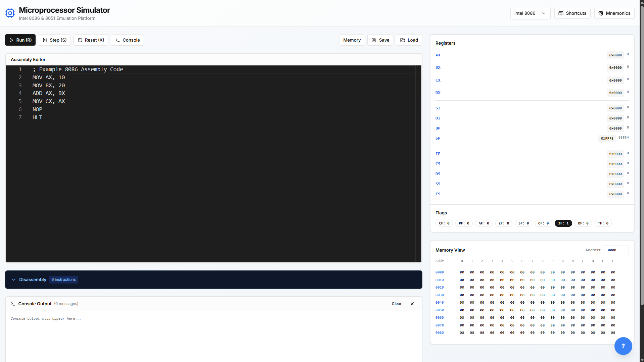
Task: Toggle the IF flag badge
Action: (563, 223)
